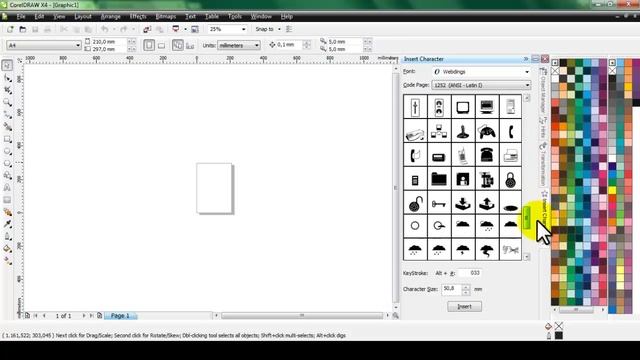The height and width of the screenshot is (360, 640).
Task: Select the game controller symbol
Action: (487, 131)
